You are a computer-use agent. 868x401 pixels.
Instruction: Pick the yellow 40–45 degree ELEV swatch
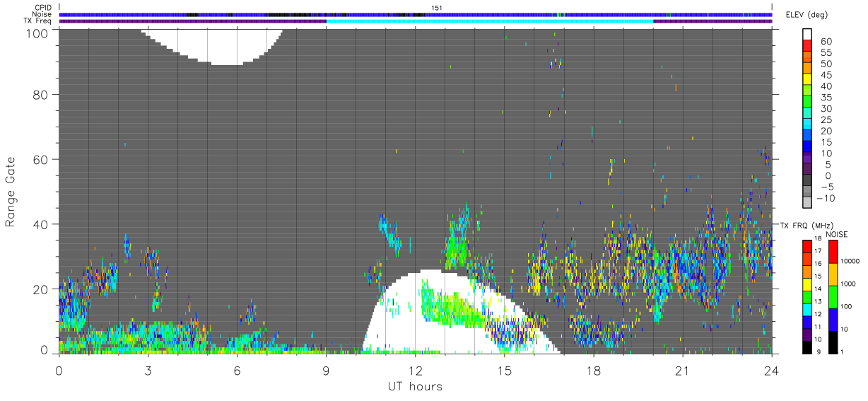click(807, 80)
